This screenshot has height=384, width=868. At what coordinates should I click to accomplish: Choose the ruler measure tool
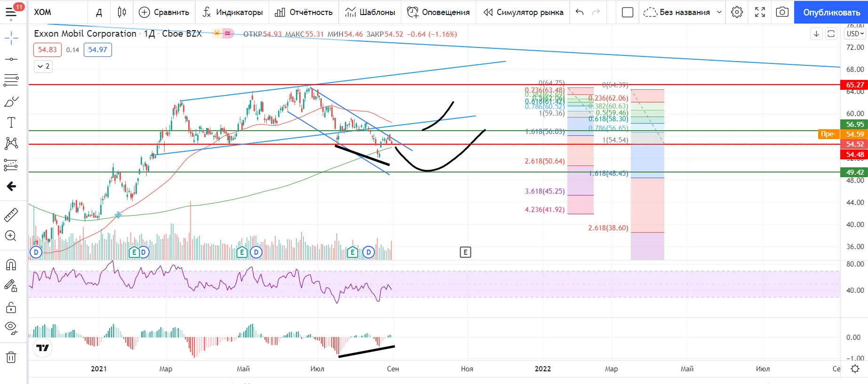[11, 215]
